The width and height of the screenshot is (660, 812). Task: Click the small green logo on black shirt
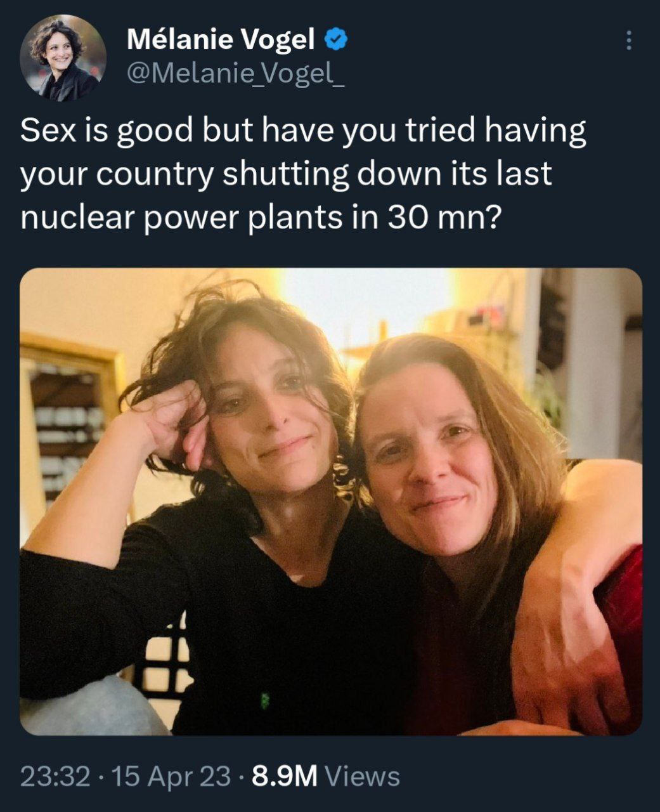[x=265, y=700]
